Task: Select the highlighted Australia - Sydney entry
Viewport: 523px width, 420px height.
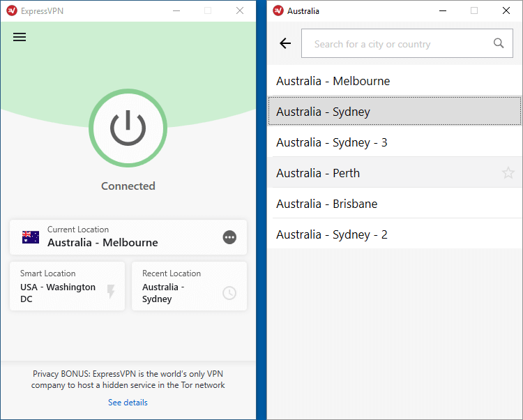Action: click(395, 112)
